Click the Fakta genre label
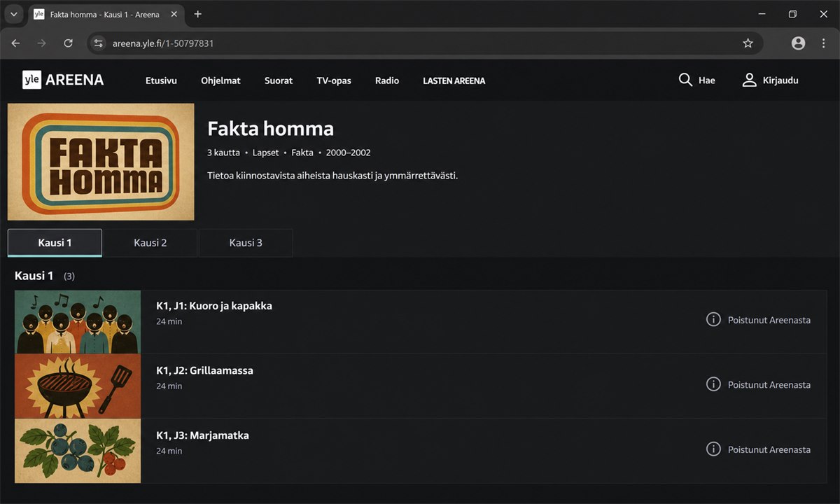The width and height of the screenshot is (840, 504). tap(302, 153)
